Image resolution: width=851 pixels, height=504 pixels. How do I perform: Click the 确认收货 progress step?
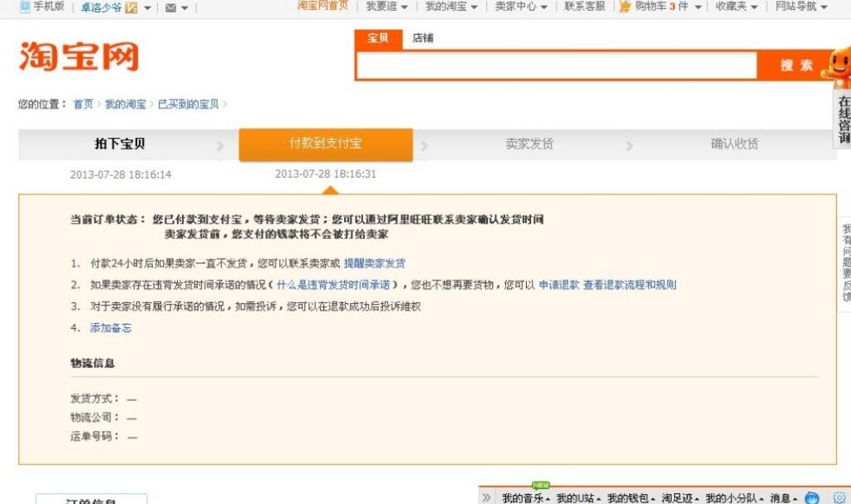pos(735,144)
